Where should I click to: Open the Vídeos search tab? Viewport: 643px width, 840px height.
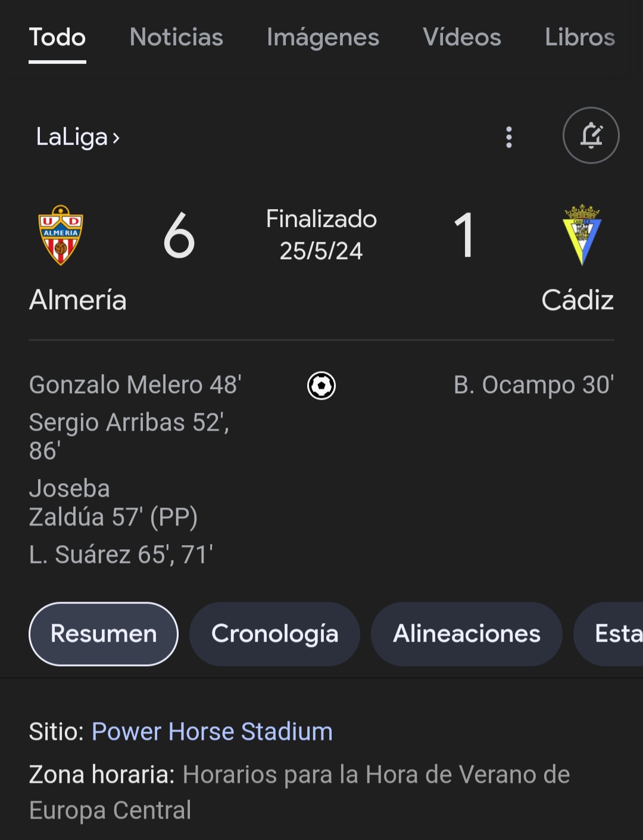coord(462,37)
